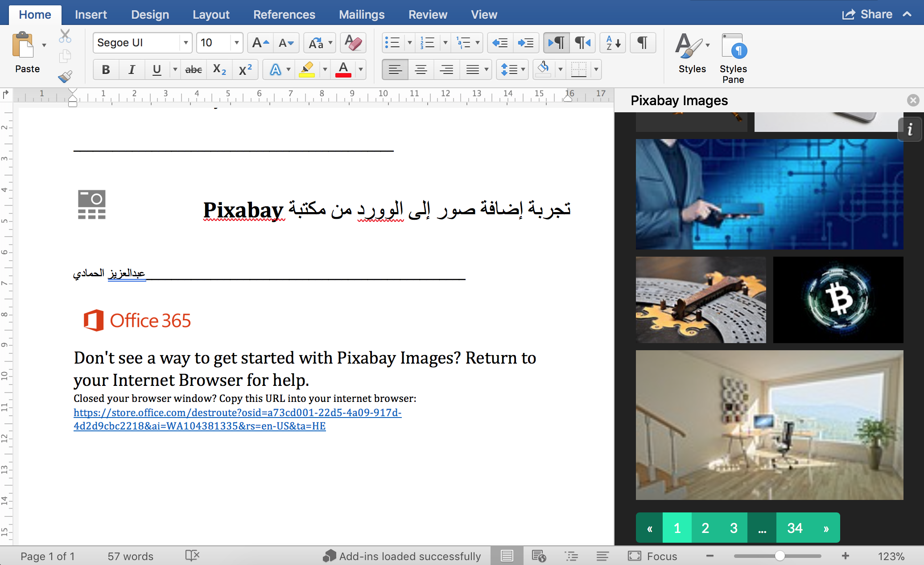This screenshot has height=565, width=924.
Task: Click the Format Painter brush icon
Action: (x=65, y=77)
